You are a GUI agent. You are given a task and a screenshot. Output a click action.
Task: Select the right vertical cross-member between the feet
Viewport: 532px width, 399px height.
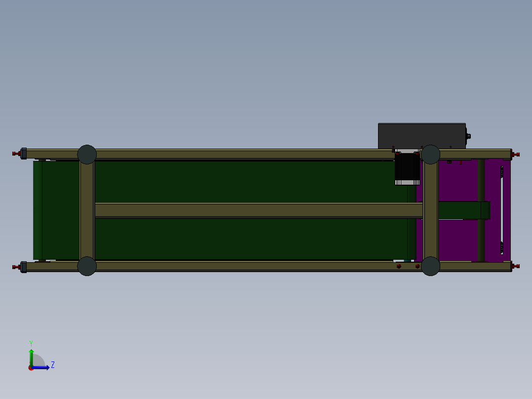click(x=430, y=210)
